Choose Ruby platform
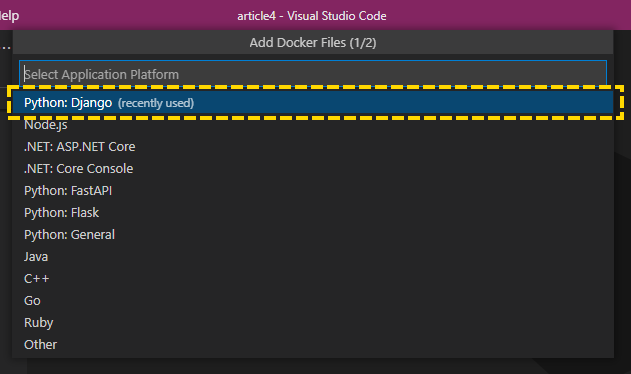 (313, 322)
